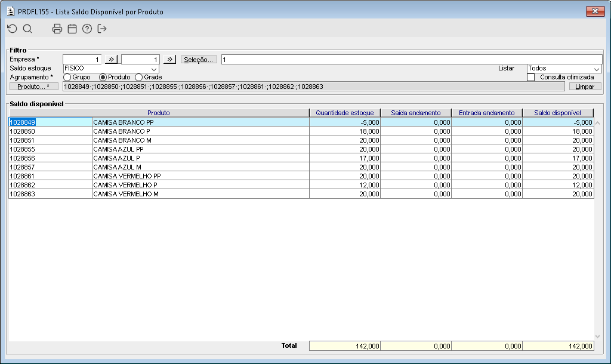Select row CAMISA VERMELHO M
This screenshot has height=364, width=611.
[200, 194]
